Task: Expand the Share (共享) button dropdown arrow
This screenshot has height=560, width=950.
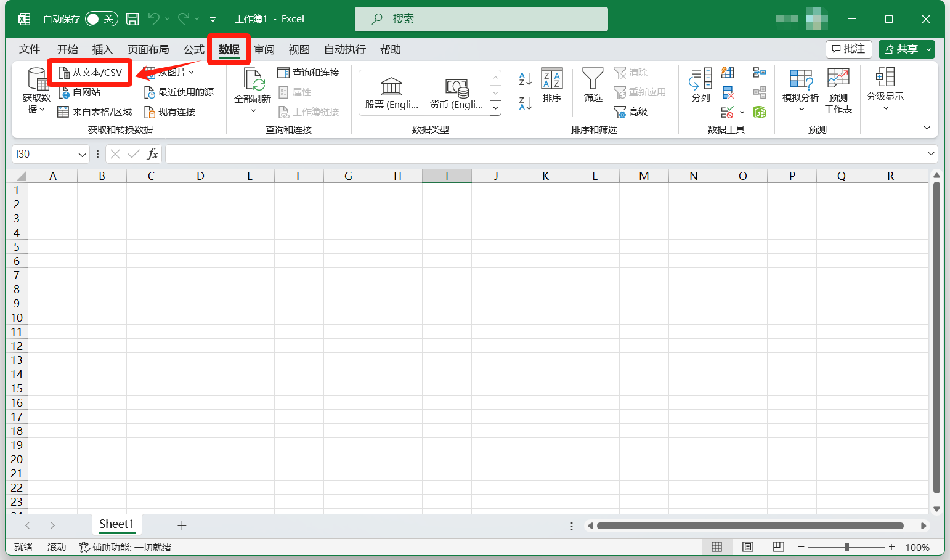Action: pyautogui.click(x=928, y=49)
